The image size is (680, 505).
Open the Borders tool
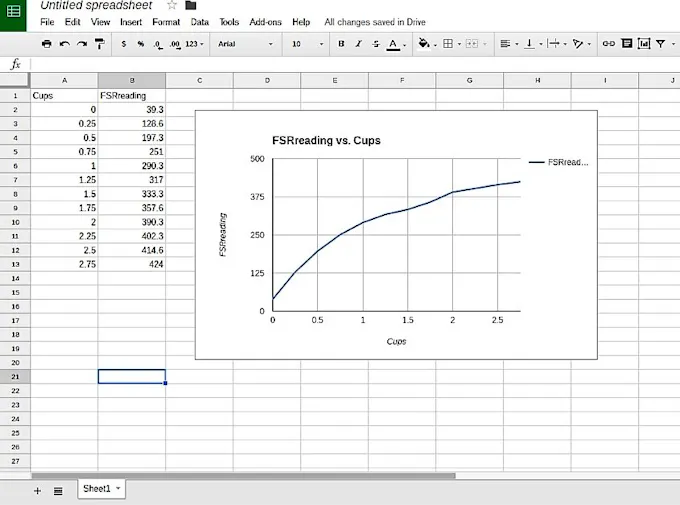pyautogui.click(x=448, y=44)
